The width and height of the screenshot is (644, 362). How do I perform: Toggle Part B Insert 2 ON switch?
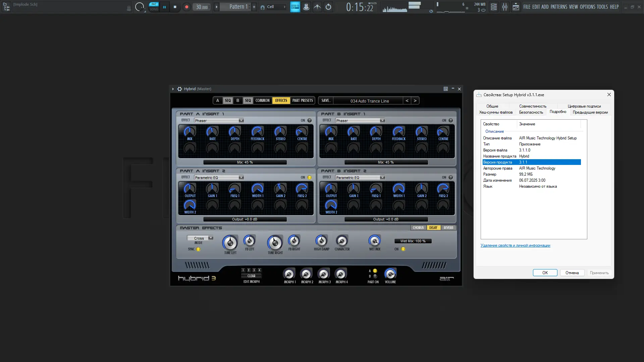click(450, 178)
